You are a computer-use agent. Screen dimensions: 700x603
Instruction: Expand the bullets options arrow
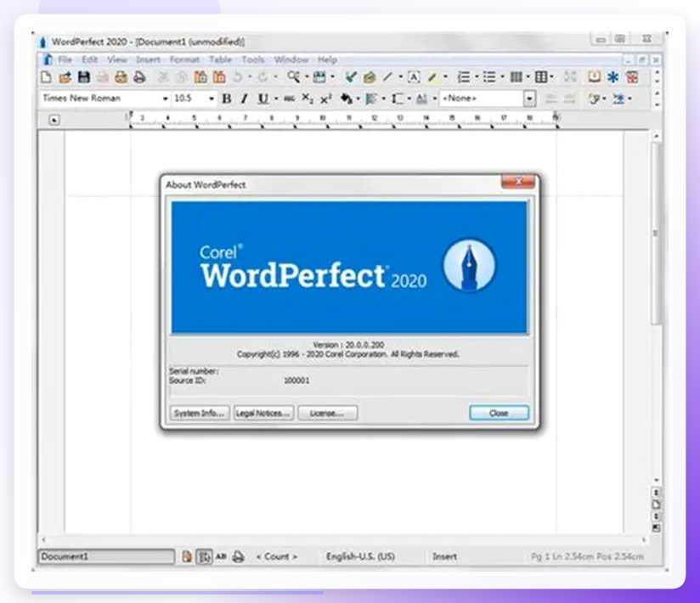[503, 77]
